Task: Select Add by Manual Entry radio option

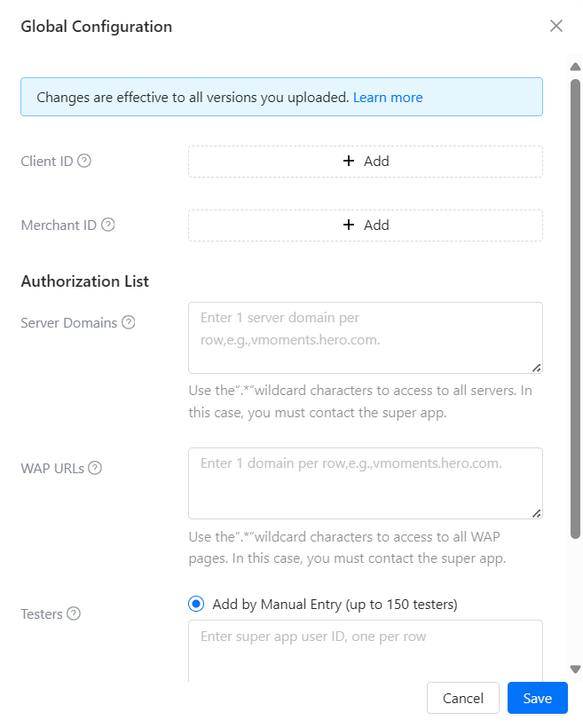Action: point(196,605)
